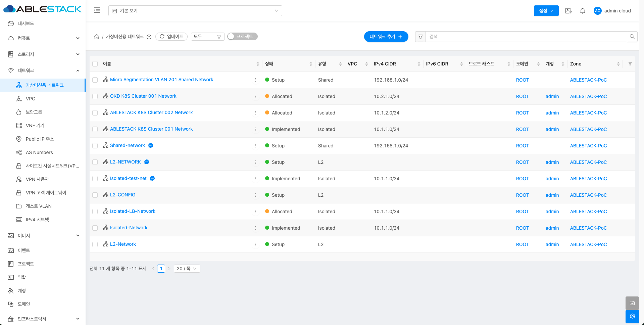
Task: Open the Isolated-LB-Network link
Action: tap(133, 211)
